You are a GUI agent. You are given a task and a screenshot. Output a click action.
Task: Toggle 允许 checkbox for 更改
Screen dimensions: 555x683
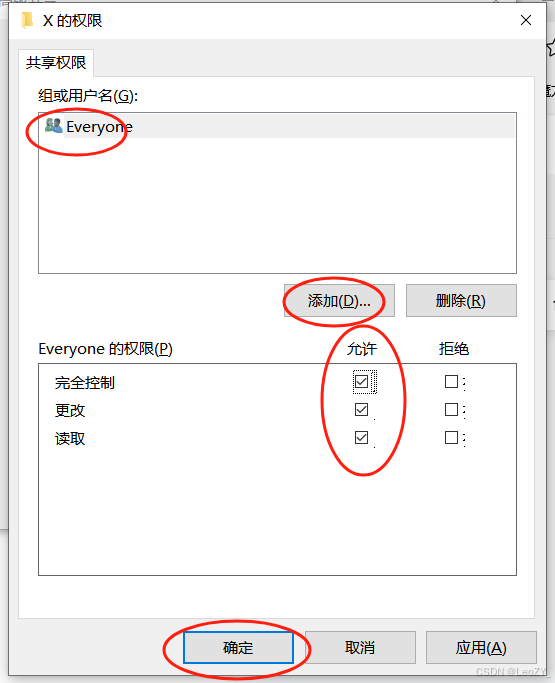pos(361,409)
